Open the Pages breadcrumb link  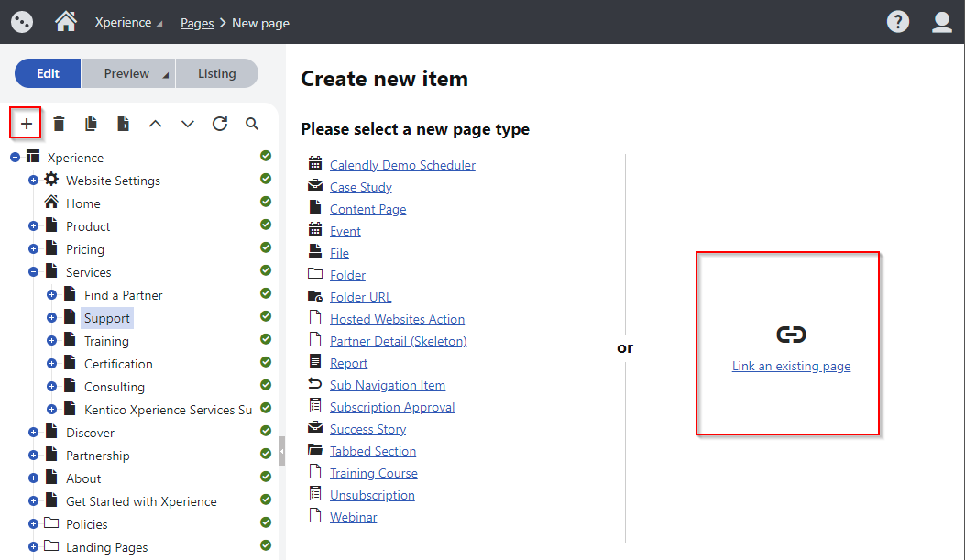click(197, 24)
